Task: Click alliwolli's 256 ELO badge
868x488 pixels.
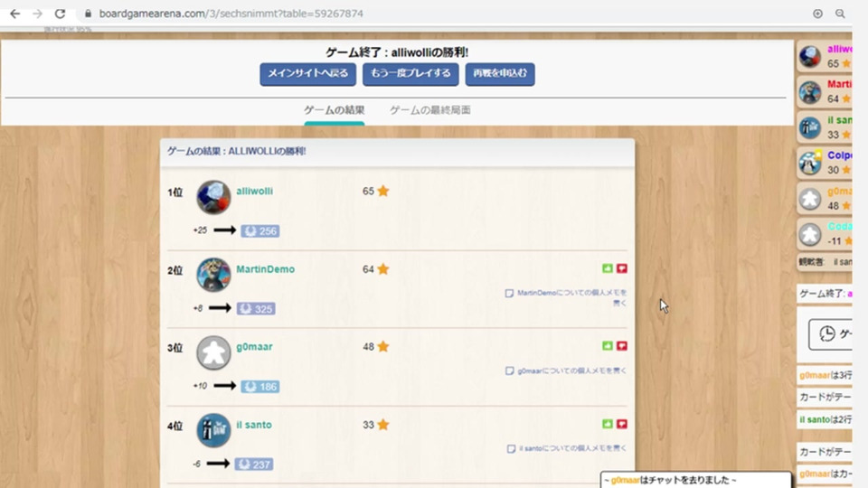Action: click(x=260, y=230)
